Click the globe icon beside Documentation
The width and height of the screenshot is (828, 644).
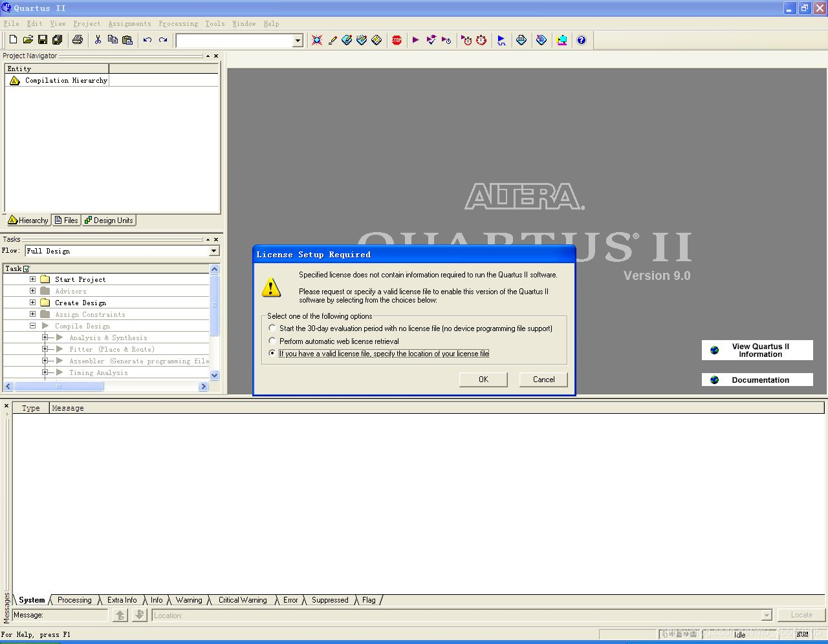pos(714,380)
